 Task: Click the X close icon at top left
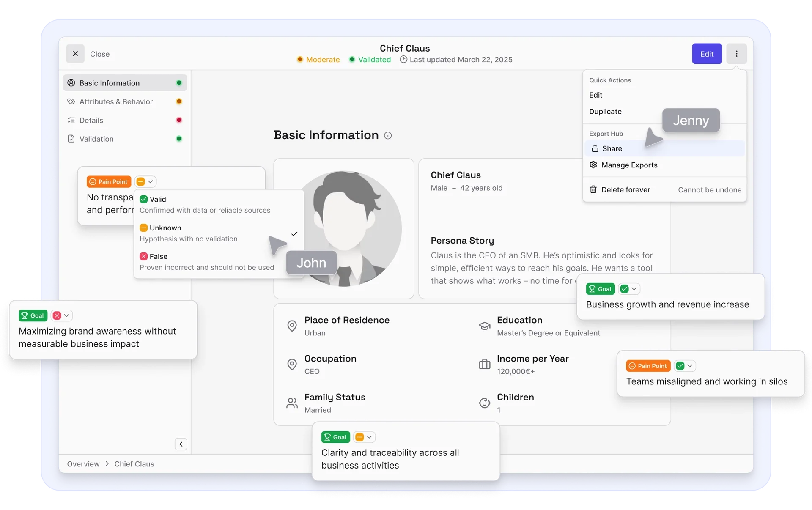pos(75,54)
